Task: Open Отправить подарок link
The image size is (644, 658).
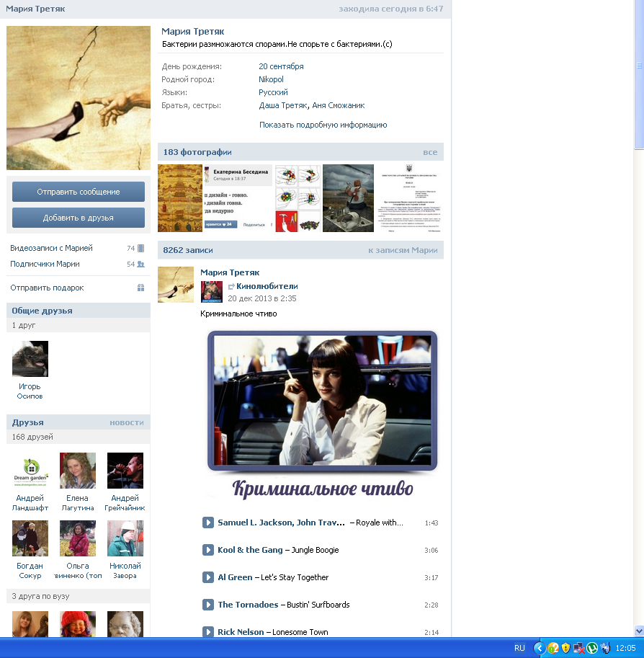Action: point(47,288)
